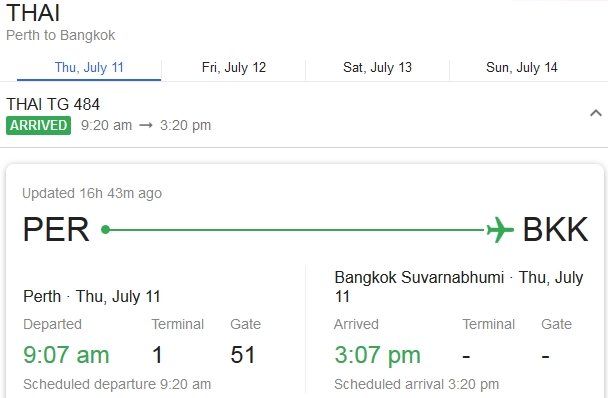The image size is (608, 398).
Task: View flights for Sun, July 14
Action: click(522, 67)
